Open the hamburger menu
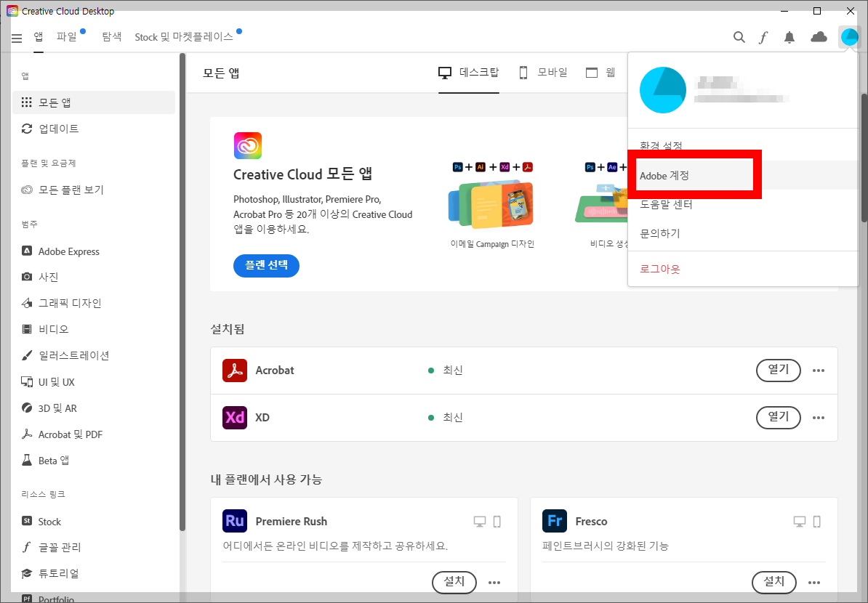This screenshot has height=603, width=868. point(16,38)
